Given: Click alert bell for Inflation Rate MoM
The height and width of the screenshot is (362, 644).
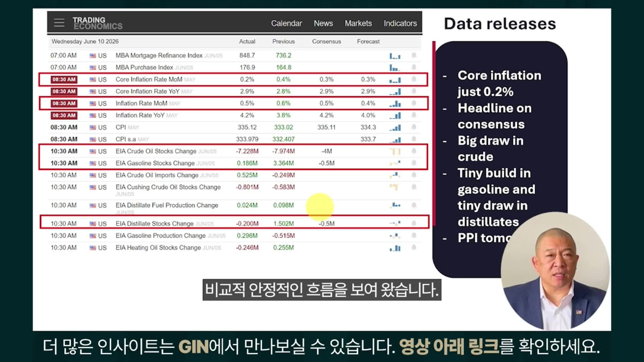Looking at the screenshot, I should pyautogui.click(x=414, y=103).
